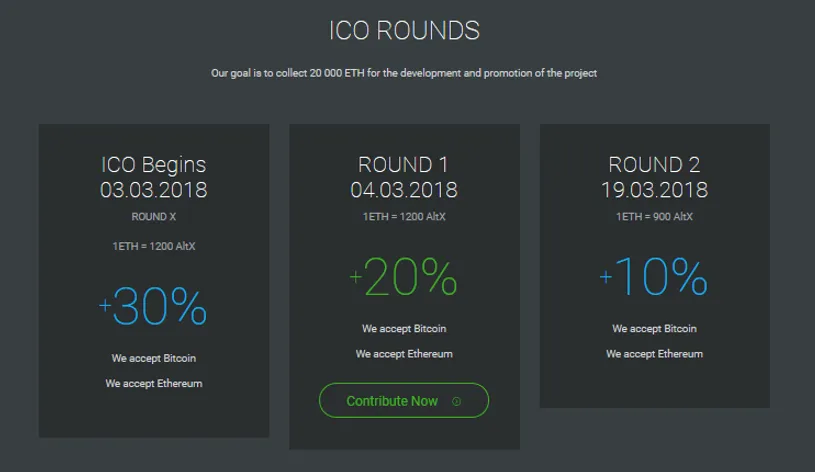This screenshot has width=815, height=472.
Task: Click We accept Ethereum in Round 2 card
Action: [x=654, y=354]
